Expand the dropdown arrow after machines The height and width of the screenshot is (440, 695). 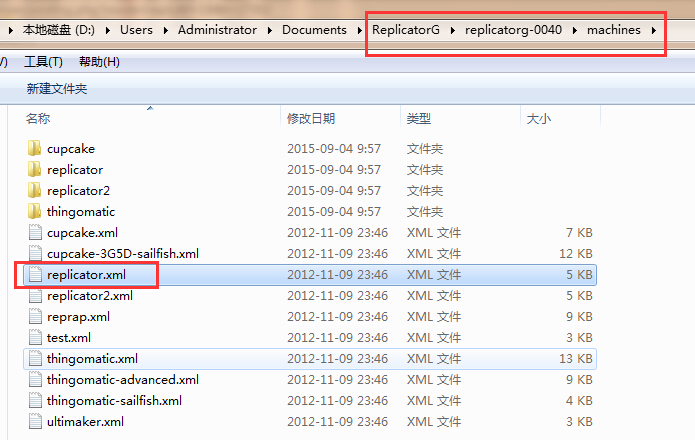(654, 30)
